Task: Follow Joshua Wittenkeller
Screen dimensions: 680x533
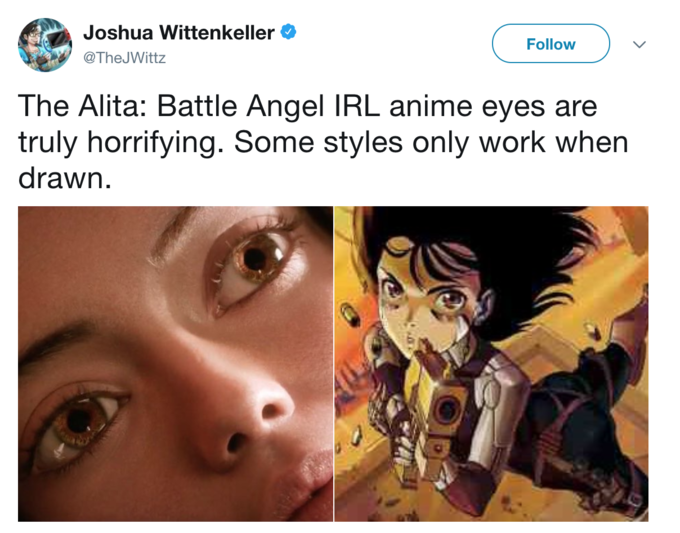Action: 551,44
